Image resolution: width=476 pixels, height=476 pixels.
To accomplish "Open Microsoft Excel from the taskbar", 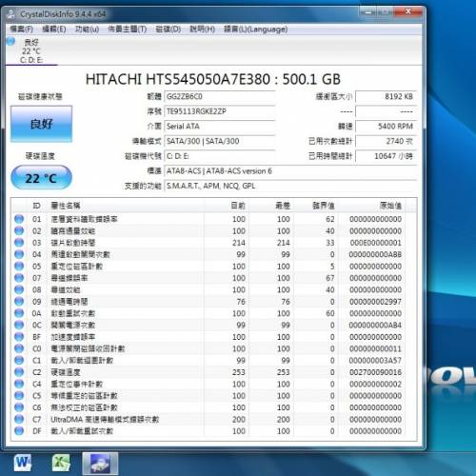I will 61,463.
